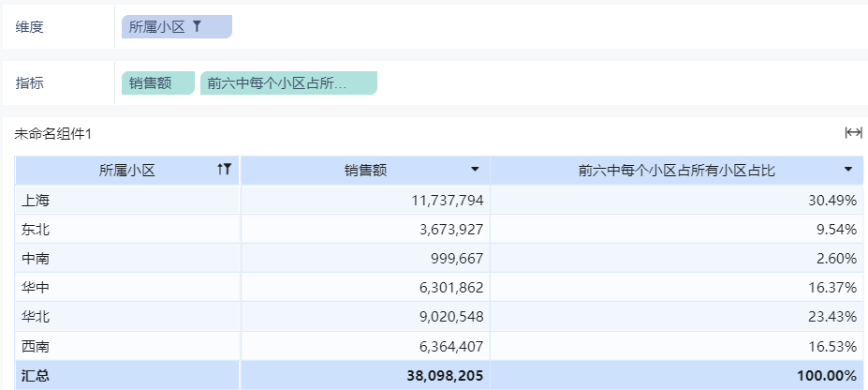Click the 未命名组件1 component title
The height and width of the screenshot is (390, 868).
(53, 134)
